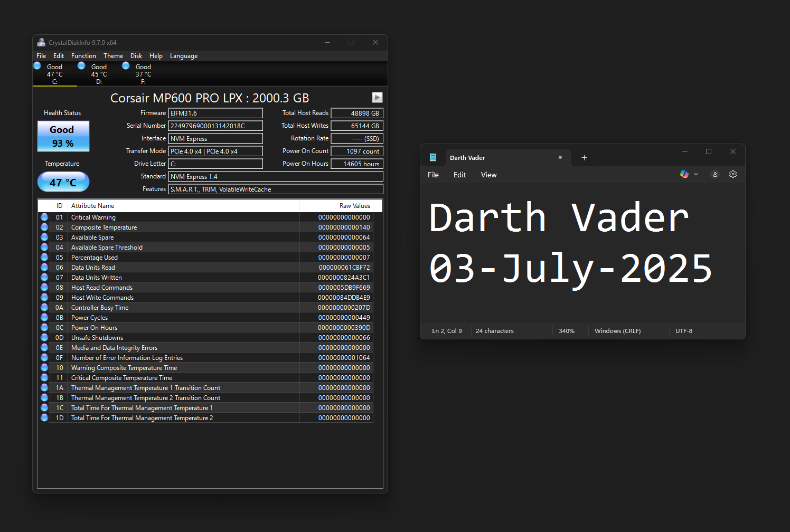Viewport: 790px width, 532px height.
Task: Expand the Copilot dropdown chevron
Action: point(696,174)
